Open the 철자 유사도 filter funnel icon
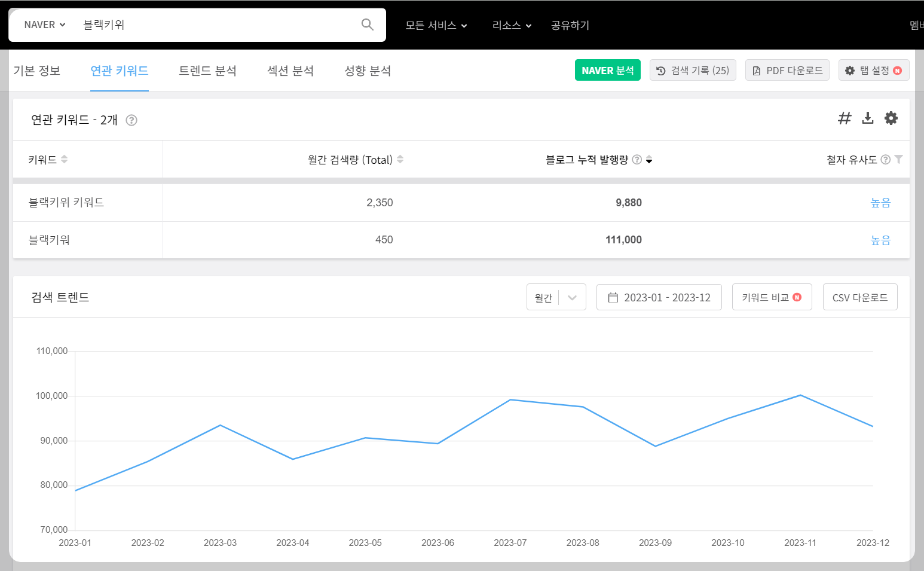Screen dimensions: 924x571 pyautogui.click(x=898, y=159)
